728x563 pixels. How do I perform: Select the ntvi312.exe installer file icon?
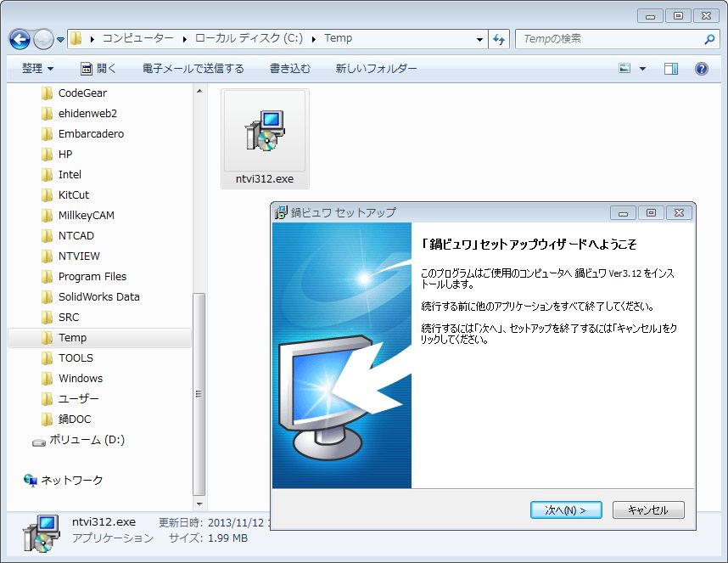(265, 132)
